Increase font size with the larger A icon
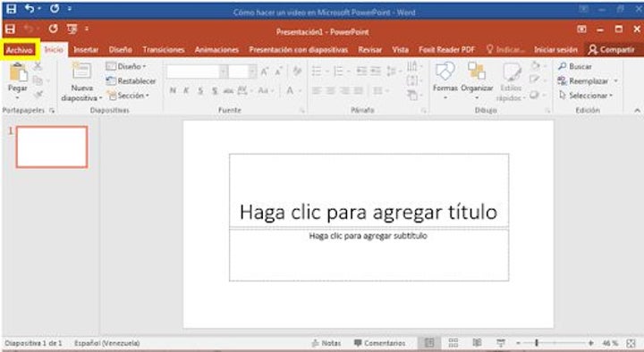 265,71
